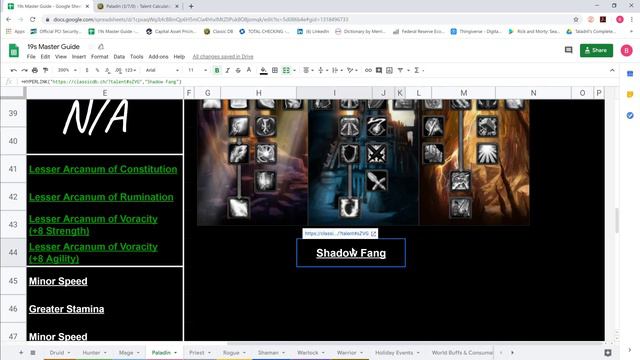Viewport: 640px width, 360px height.
Task: Open text wrapping dropdown
Action: 337,70
